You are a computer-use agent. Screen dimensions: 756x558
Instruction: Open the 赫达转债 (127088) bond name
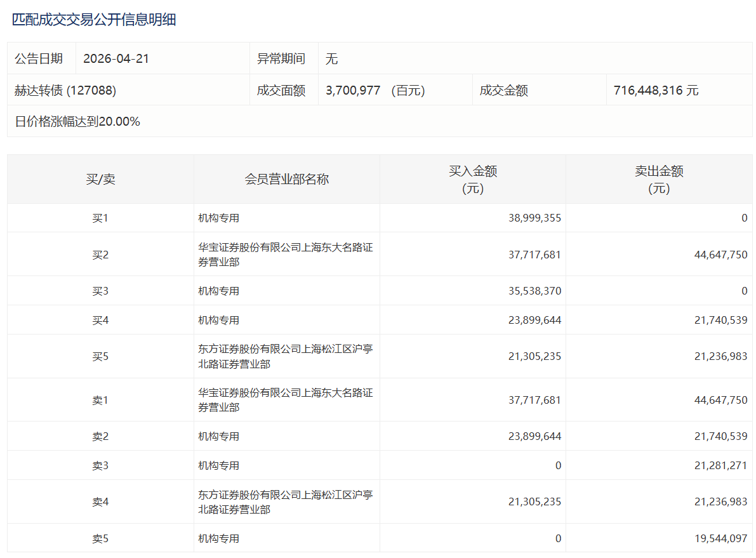(x=65, y=90)
